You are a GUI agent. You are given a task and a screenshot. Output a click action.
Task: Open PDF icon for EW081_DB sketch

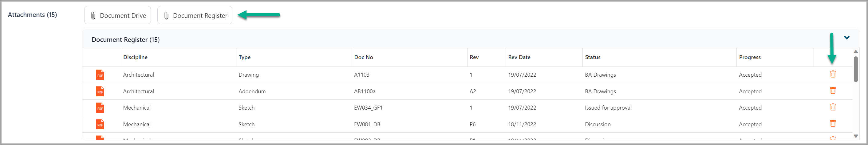[100, 124]
